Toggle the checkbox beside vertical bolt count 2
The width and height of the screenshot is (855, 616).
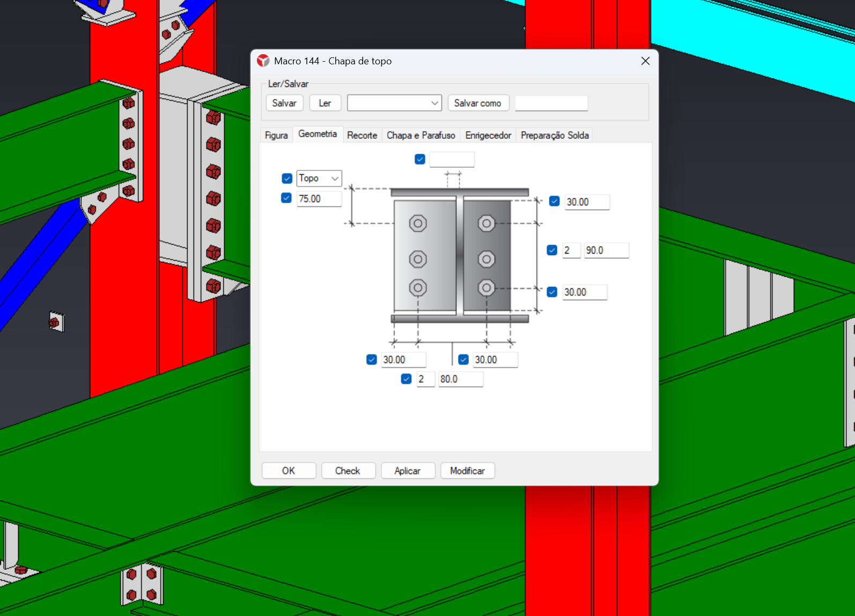(552, 250)
